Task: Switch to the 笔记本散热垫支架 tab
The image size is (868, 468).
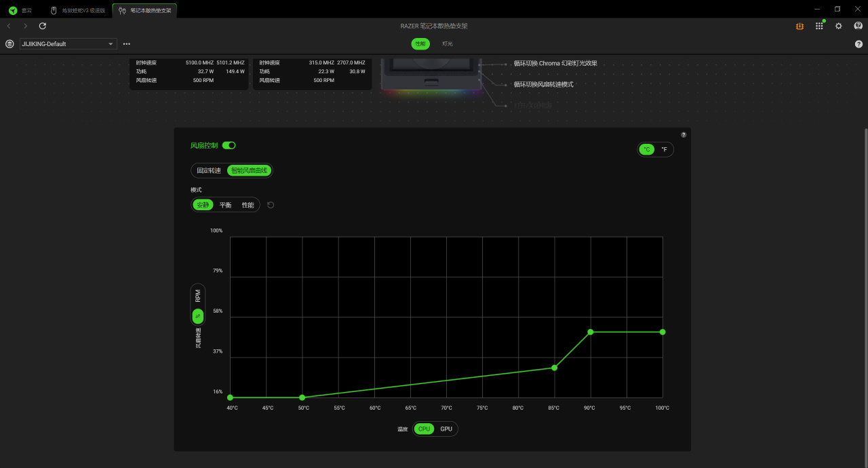Action: (x=144, y=10)
